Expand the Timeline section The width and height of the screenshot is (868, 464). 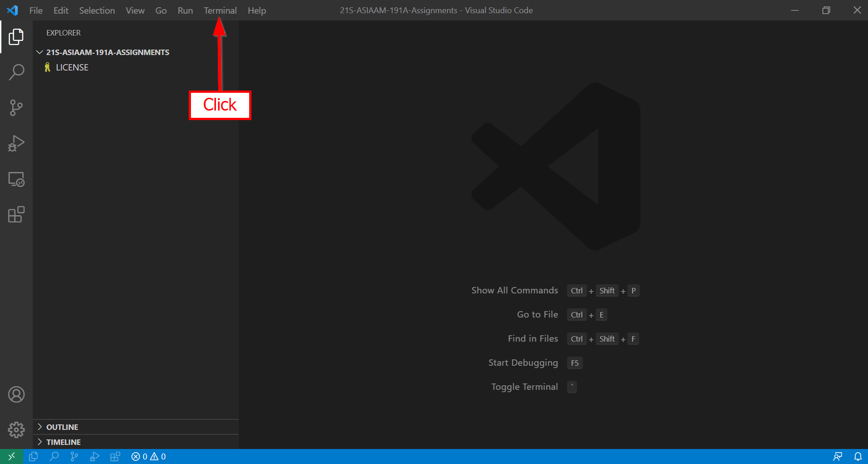[x=63, y=442]
